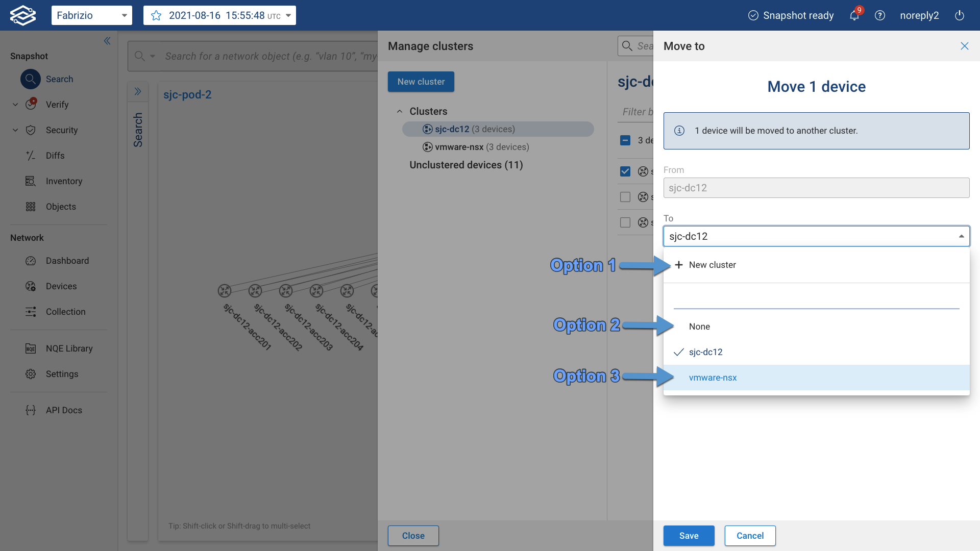Collapse the Clusters tree in Manage clusters
Screen dimensions: 980x551
pos(400,111)
